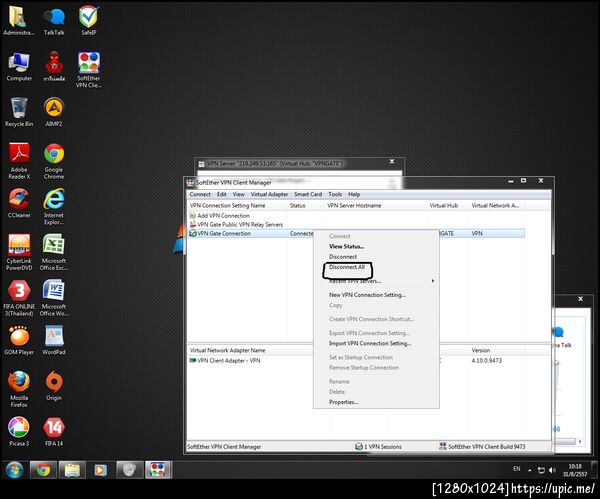Open Microsoft Office Word desktop icon

click(x=54, y=298)
